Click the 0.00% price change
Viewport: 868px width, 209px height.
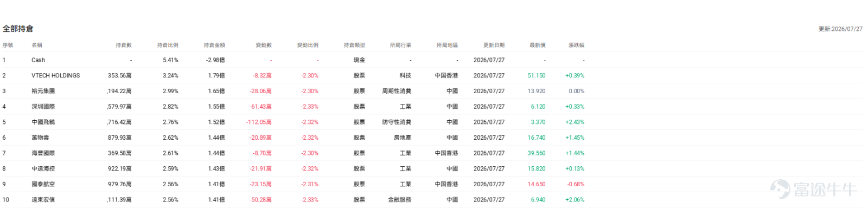(576, 91)
